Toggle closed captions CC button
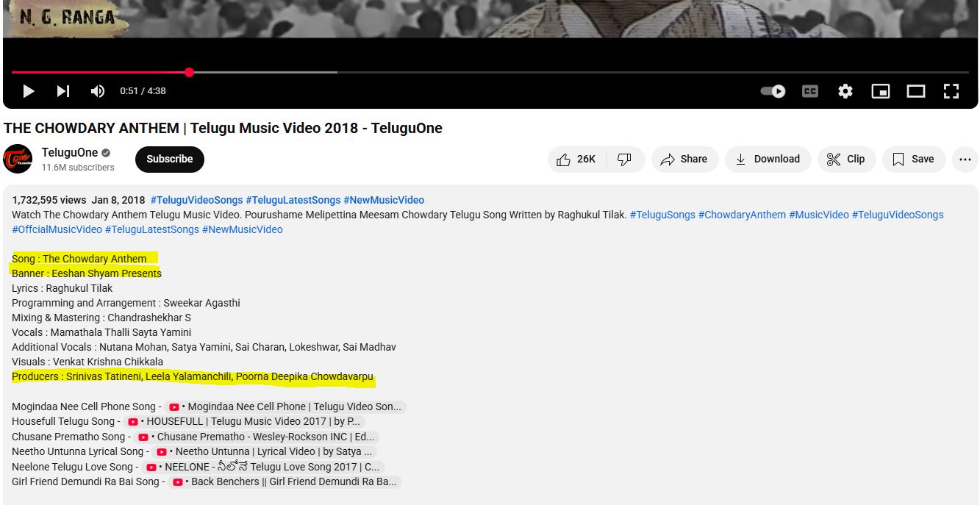 [x=809, y=91]
